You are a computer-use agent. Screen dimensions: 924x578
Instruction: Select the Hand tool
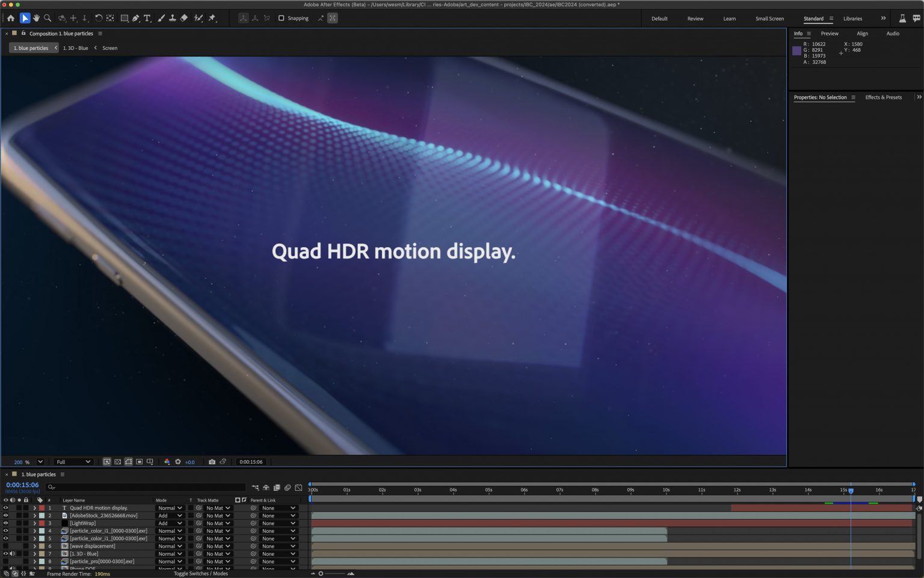coord(35,18)
